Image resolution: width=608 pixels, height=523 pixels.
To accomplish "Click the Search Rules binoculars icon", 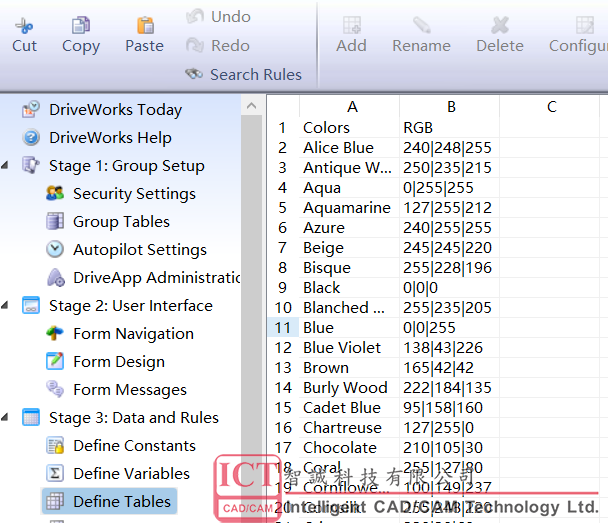I will click(x=194, y=74).
